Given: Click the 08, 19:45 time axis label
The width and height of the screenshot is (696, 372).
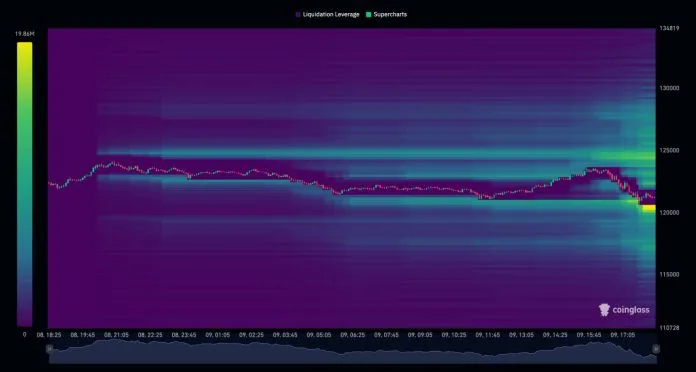Looking at the screenshot, I should (83, 335).
